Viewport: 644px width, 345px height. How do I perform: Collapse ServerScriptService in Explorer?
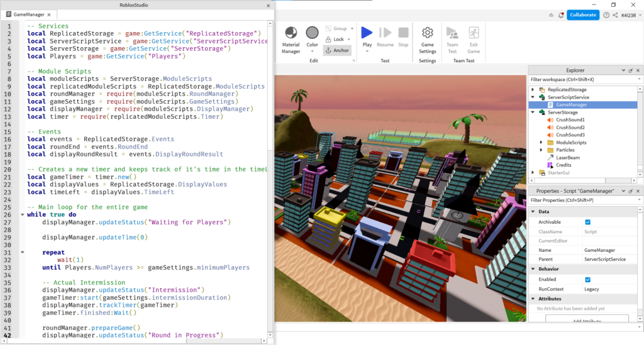(533, 97)
